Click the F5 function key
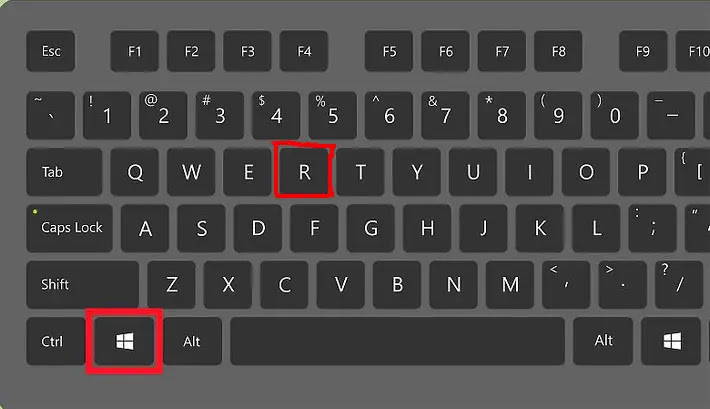 click(389, 51)
